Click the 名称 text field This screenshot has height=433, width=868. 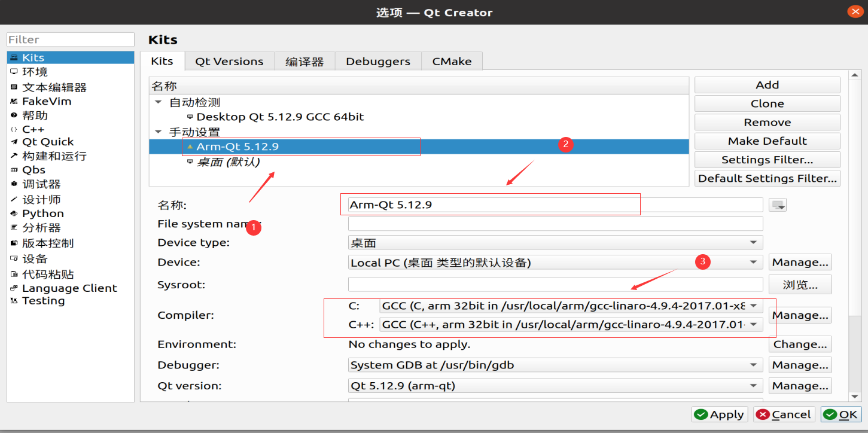(x=556, y=205)
